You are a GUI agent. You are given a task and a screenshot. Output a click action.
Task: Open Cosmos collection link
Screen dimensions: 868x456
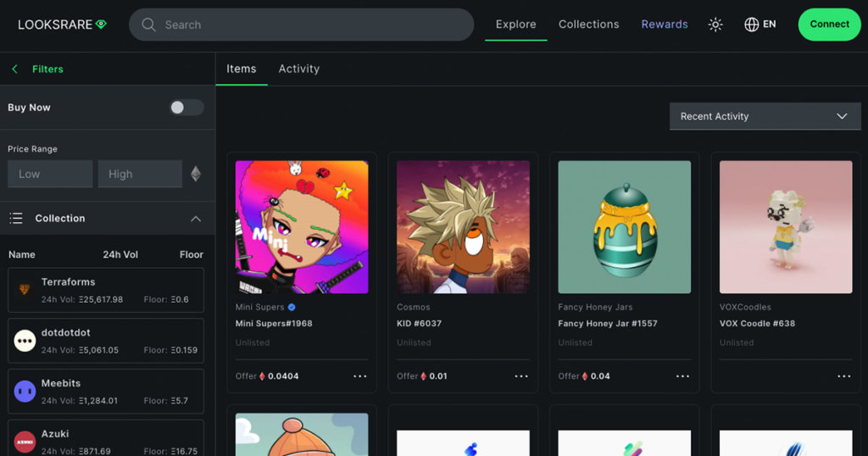[x=414, y=307]
